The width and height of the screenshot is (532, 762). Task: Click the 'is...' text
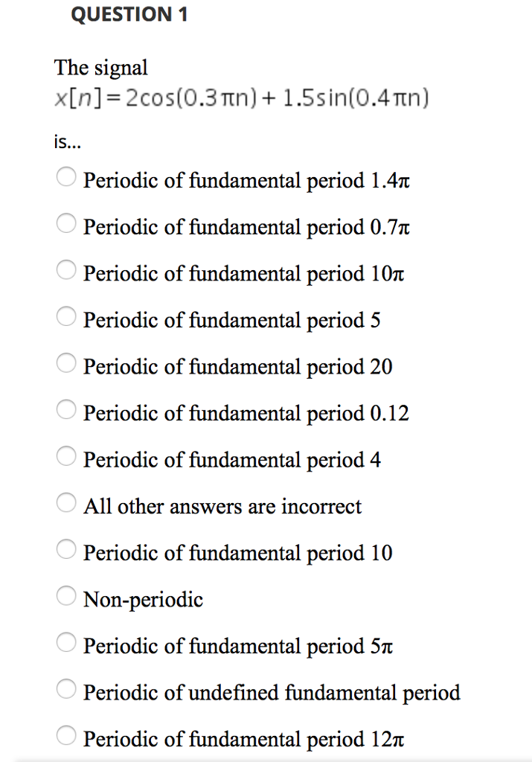pyautogui.click(x=62, y=141)
